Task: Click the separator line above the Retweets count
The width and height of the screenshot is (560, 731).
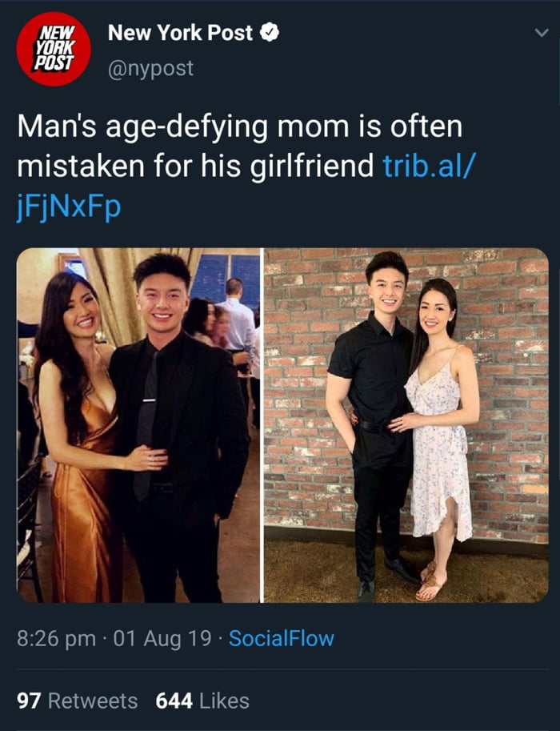Action: pos(282,669)
